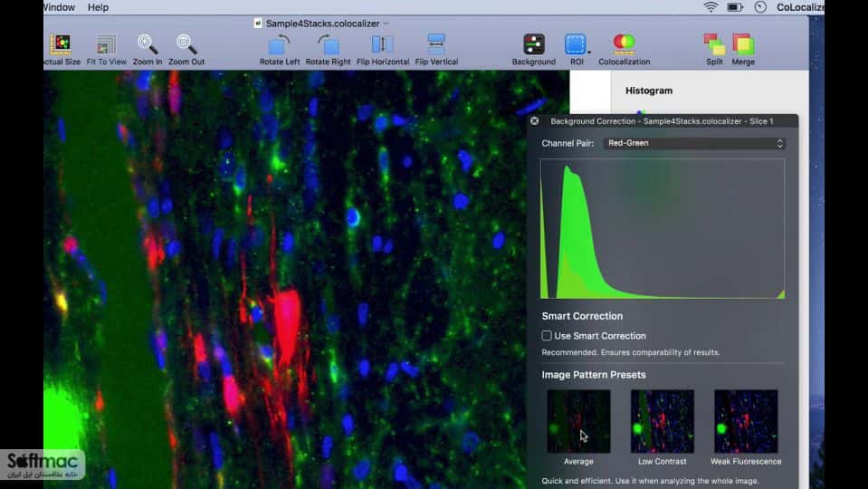This screenshot has width=868, height=489.
Task: Expand the ROI tool dropdown arrow
Action: 589,52
